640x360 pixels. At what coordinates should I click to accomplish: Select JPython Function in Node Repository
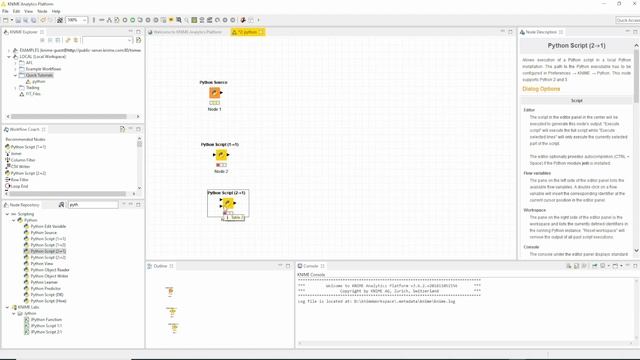point(46,320)
